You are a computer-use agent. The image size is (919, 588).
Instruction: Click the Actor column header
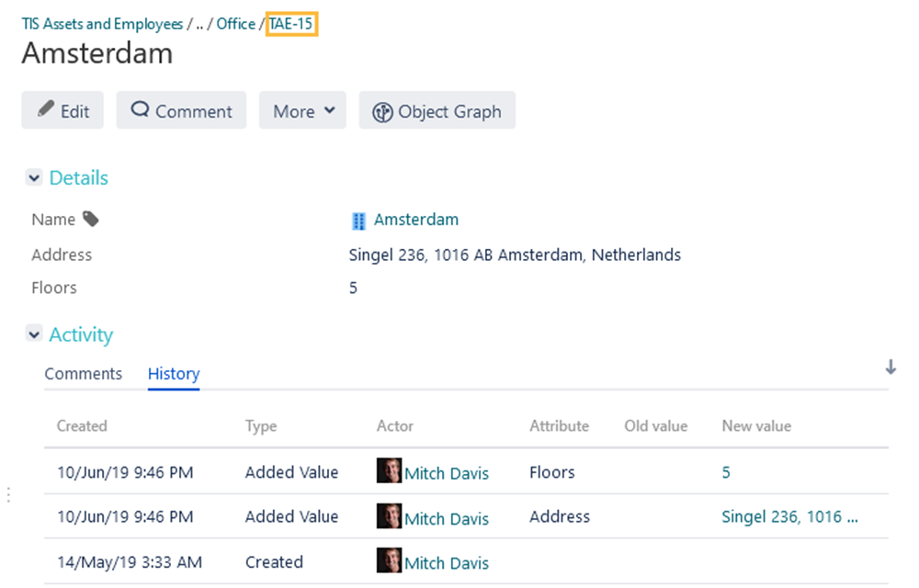click(395, 425)
